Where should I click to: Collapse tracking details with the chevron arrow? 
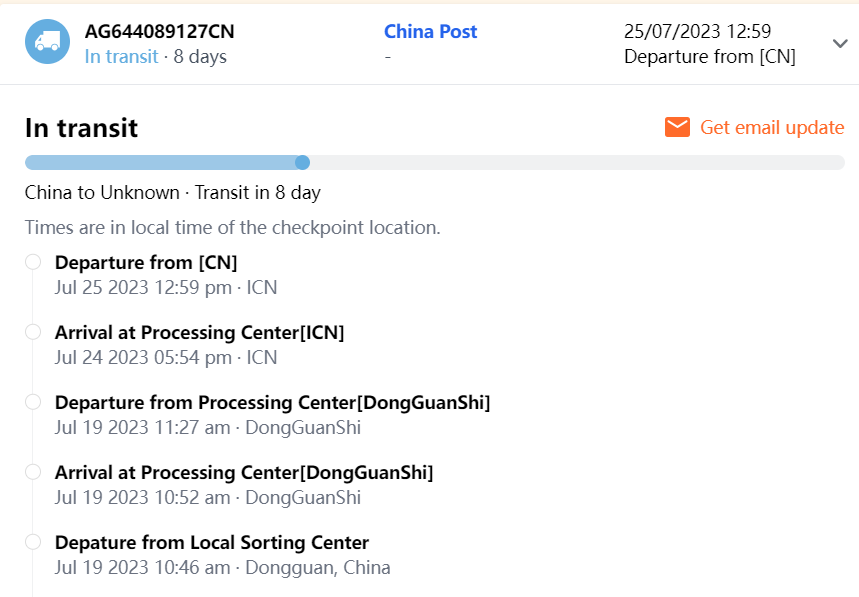coord(839,43)
